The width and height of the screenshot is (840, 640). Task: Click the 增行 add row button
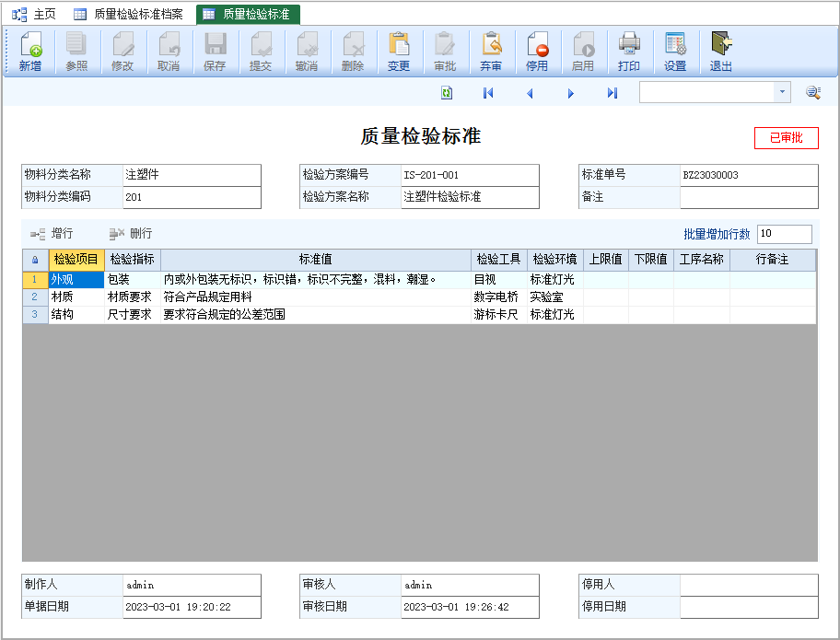[52, 234]
